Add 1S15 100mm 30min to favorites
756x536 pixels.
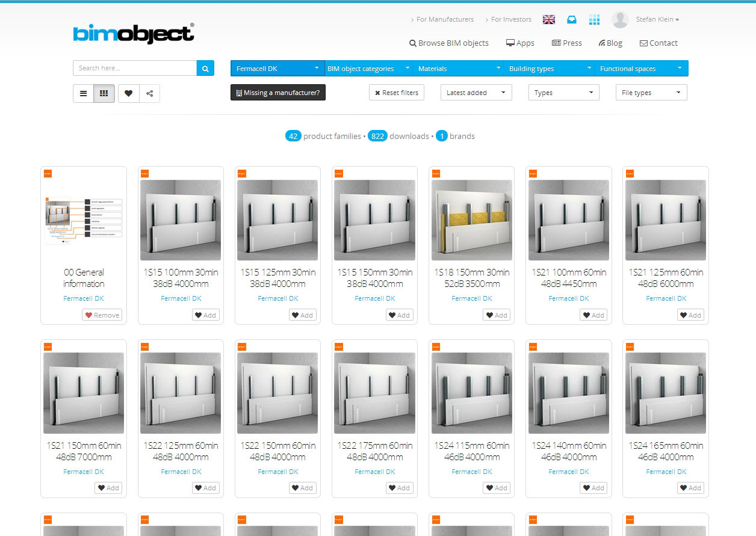click(x=205, y=315)
